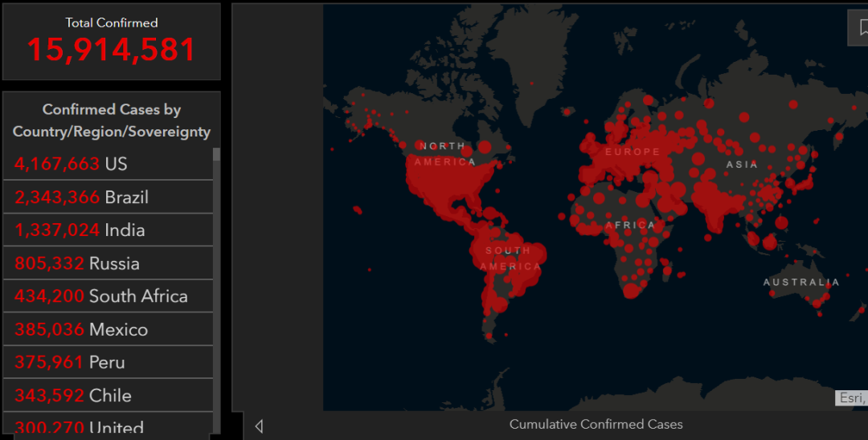Click the India row with 1,337,024 cases
Screen dimensions: 868x440
pos(108,230)
